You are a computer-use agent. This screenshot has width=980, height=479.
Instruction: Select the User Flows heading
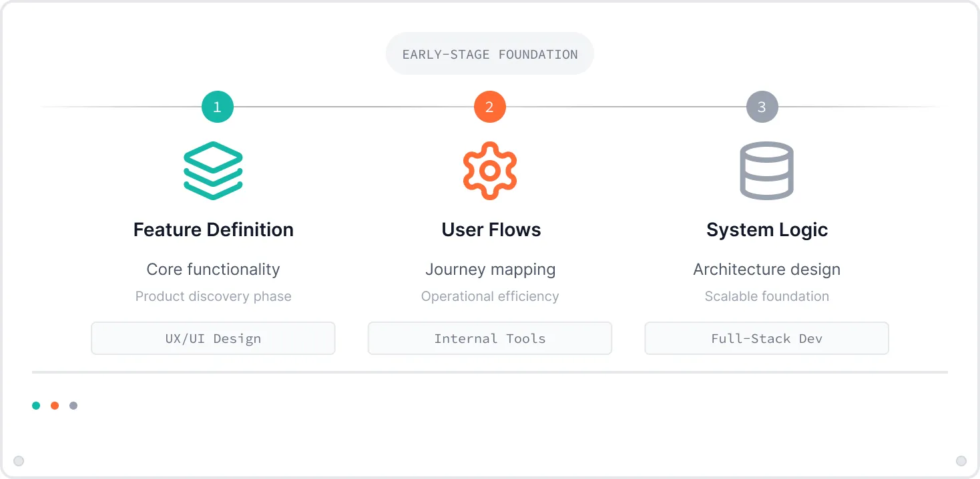pyautogui.click(x=490, y=229)
